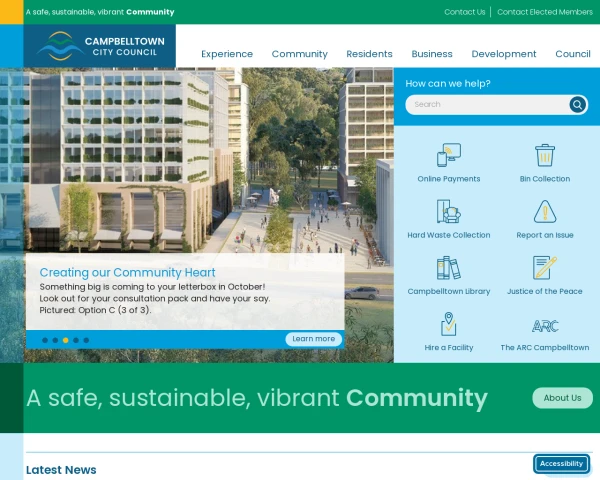Select the Hire a Facility map pin icon

[x=449, y=324]
